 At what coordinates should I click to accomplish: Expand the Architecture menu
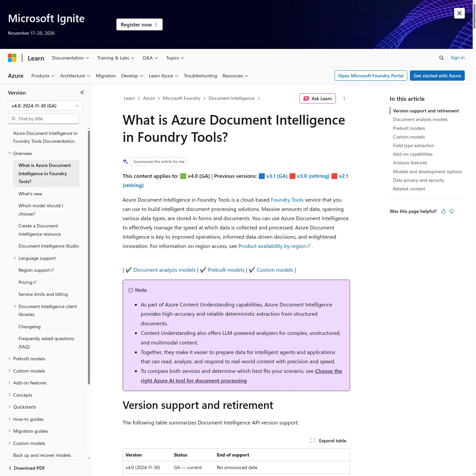(75, 76)
